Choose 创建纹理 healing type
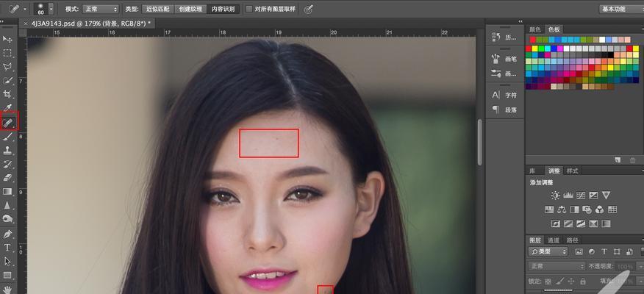This screenshot has height=294, width=644. point(190,9)
